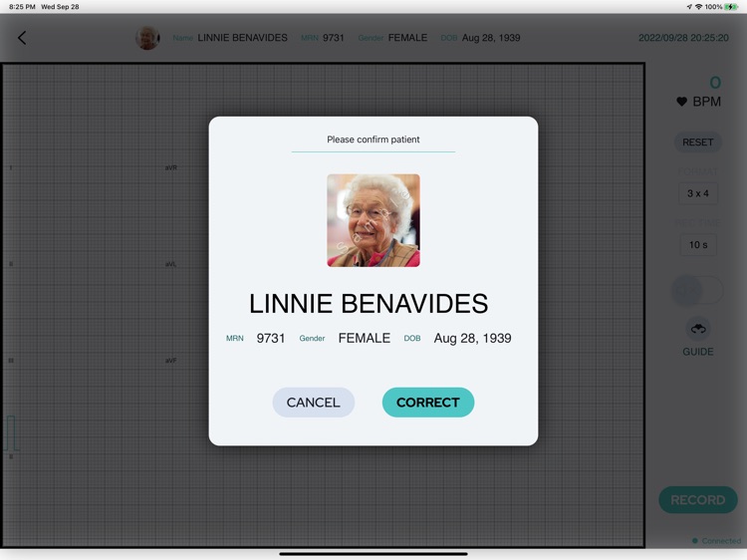Click the RESET button
Viewport: 747px width, 560px height.
[697, 142]
